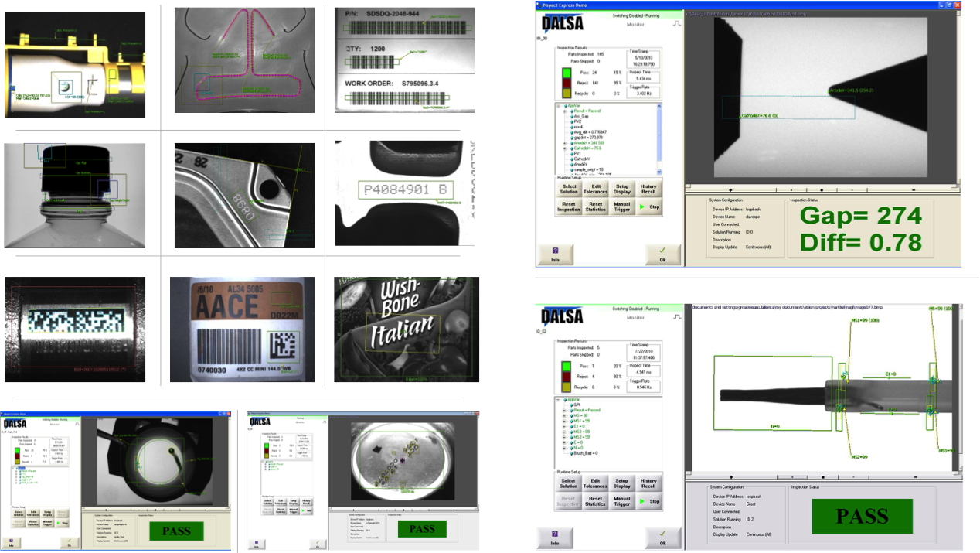Select the Result = Passed item in Gap window tree
The width and height of the screenshot is (980, 553).
point(587,111)
